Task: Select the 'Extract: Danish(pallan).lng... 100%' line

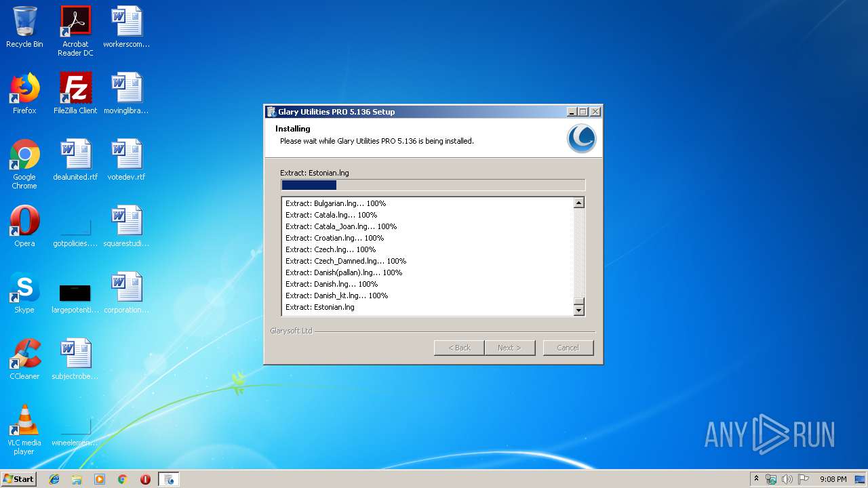Action: click(x=344, y=272)
